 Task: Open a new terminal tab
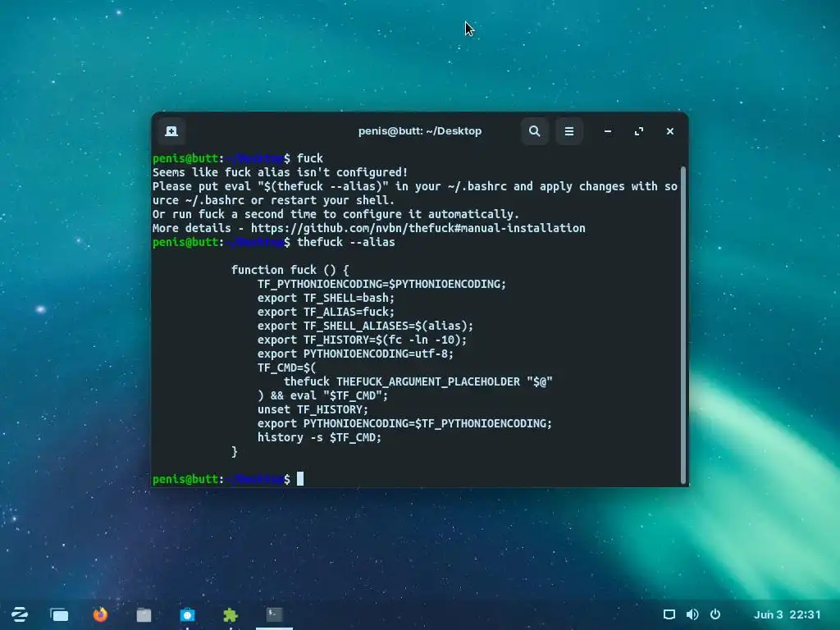(x=171, y=131)
